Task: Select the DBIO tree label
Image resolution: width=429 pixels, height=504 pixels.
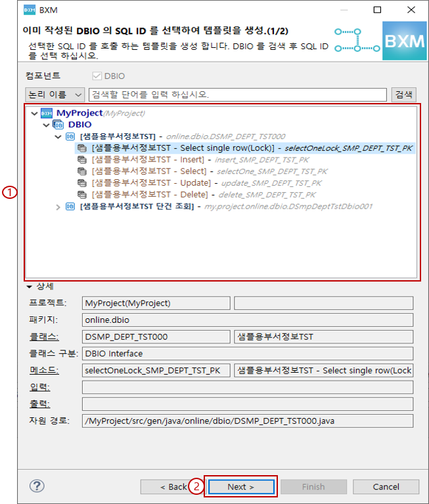Action: 79,125
